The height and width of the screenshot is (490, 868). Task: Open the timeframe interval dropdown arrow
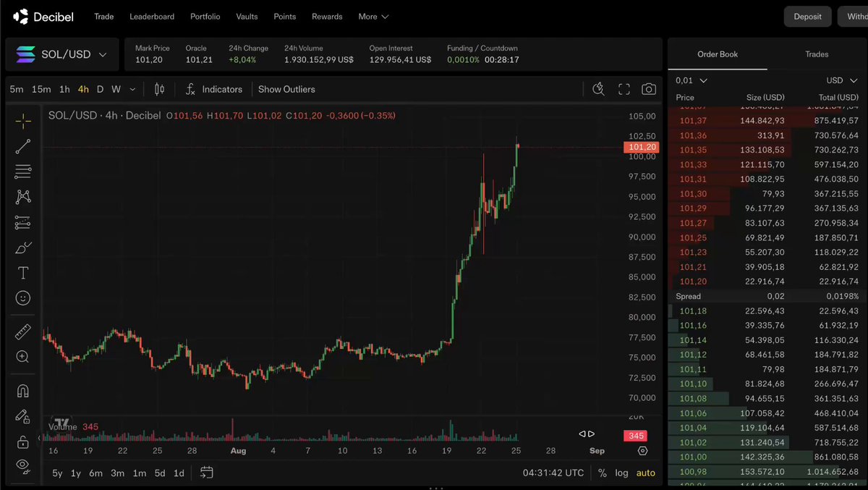pyautogui.click(x=132, y=89)
